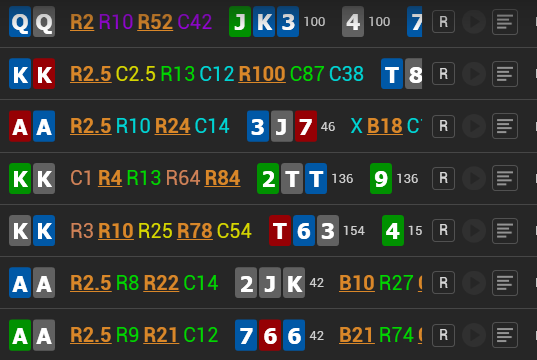This screenshot has height=360, width=537.
Task: Click R button in KK R78 row
Action: pyautogui.click(x=444, y=230)
